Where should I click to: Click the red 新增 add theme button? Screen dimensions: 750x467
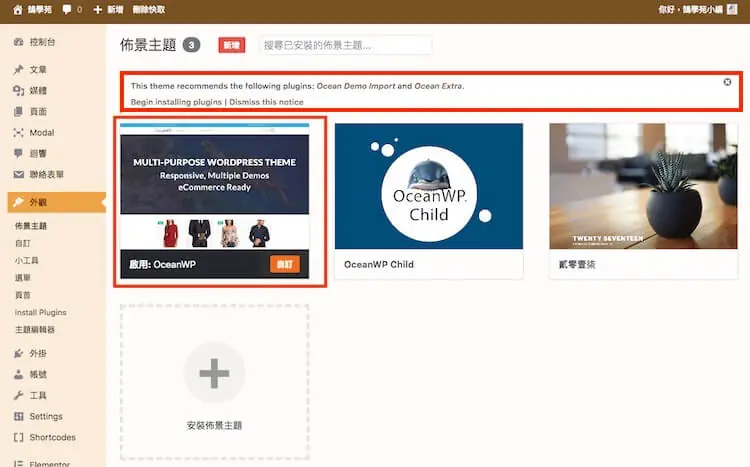click(232, 45)
